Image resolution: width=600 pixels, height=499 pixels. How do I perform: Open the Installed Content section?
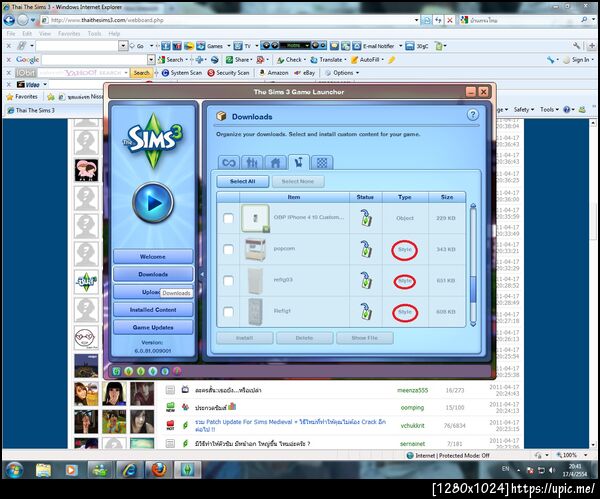(x=153, y=310)
